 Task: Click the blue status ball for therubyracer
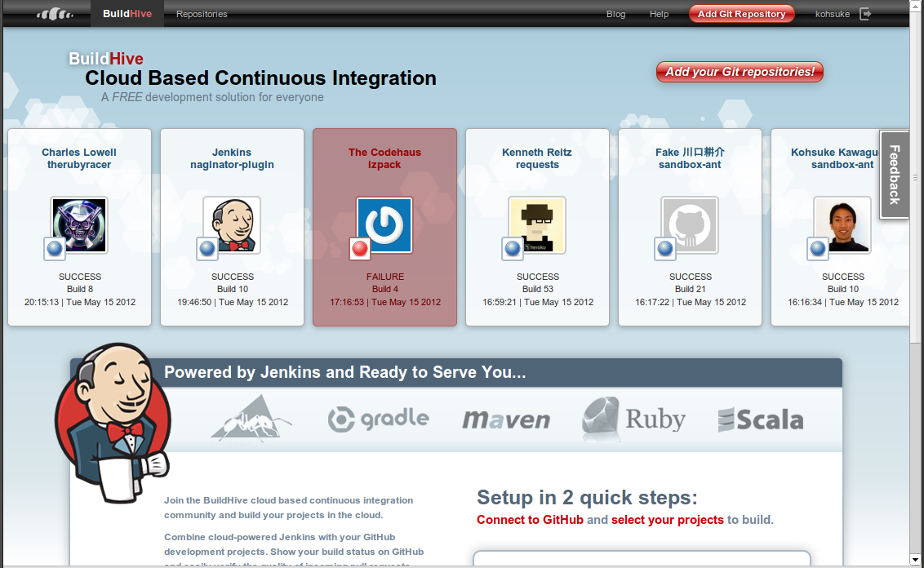(55, 249)
